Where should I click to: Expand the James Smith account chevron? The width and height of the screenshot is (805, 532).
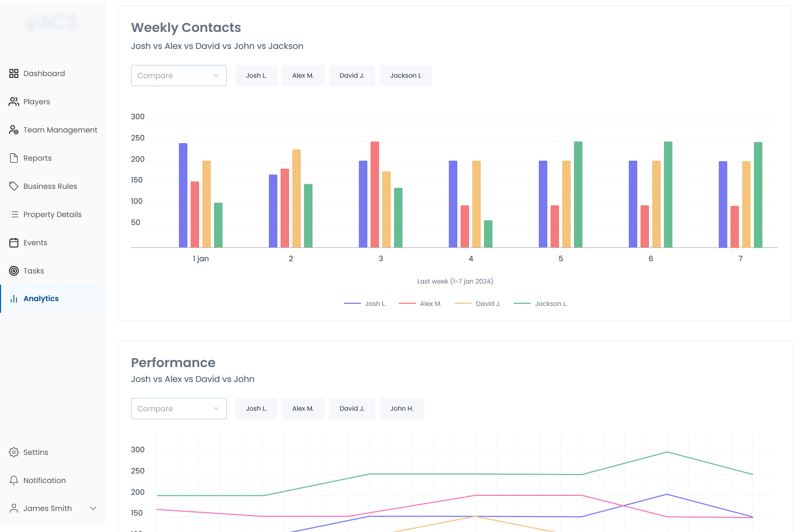click(93, 509)
